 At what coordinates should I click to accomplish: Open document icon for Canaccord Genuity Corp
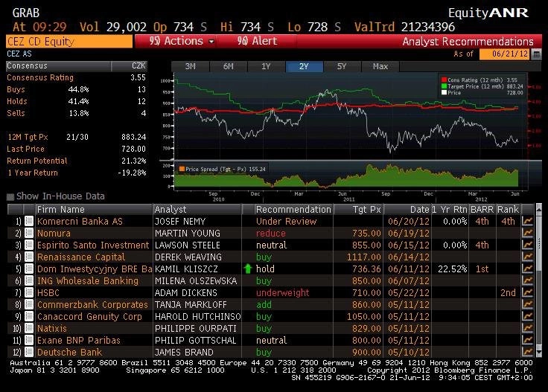(29, 316)
